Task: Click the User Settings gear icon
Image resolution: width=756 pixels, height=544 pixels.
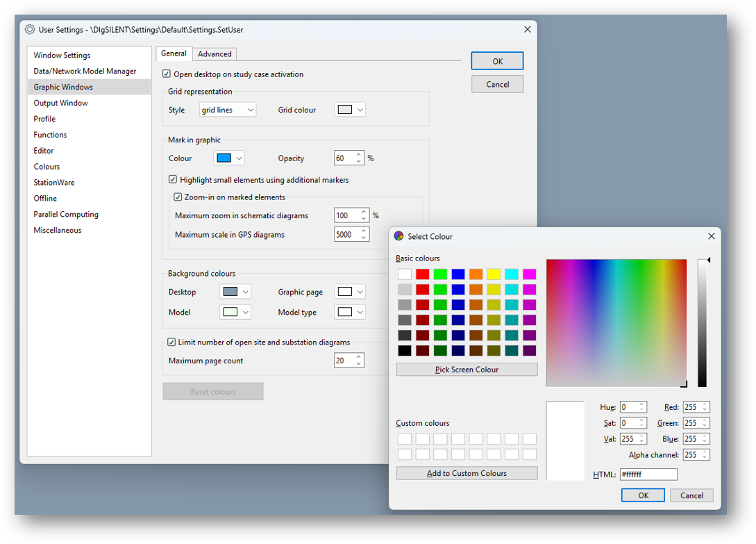Action: tap(30, 30)
